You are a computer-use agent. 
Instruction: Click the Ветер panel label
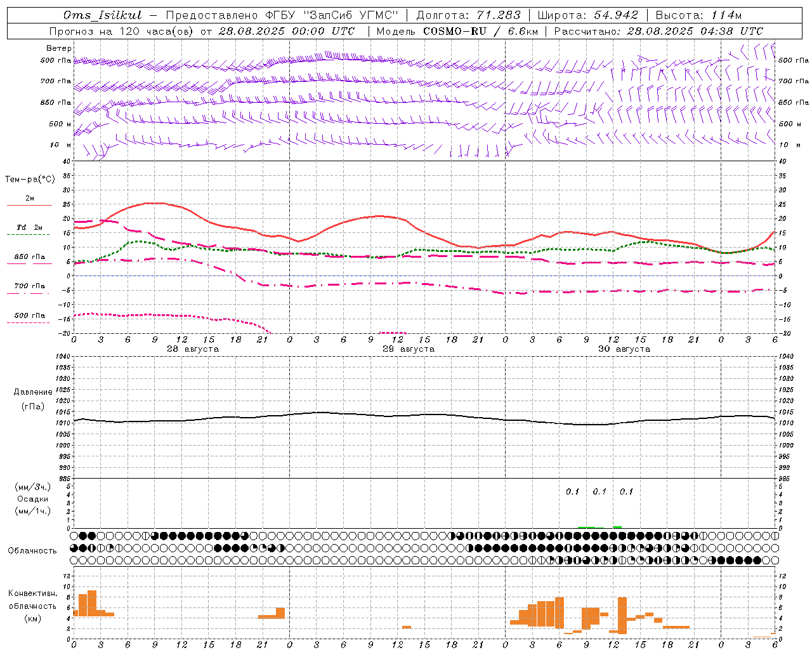tap(59, 48)
